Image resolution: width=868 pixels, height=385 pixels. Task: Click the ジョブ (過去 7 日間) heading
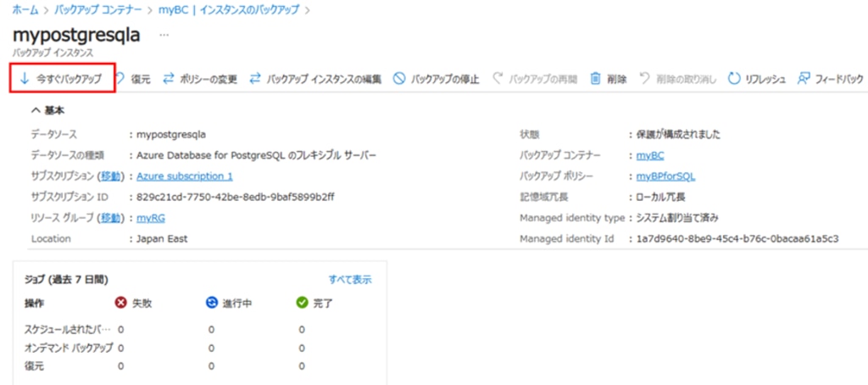(x=66, y=280)
